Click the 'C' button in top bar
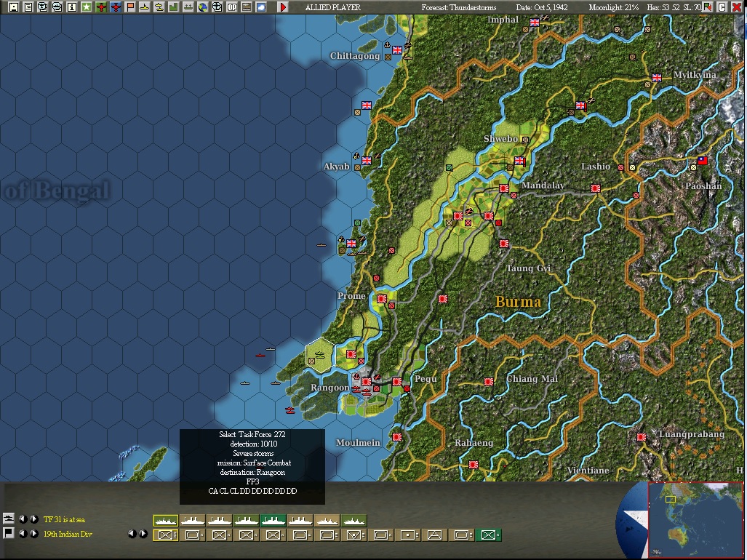The image size is (747, 560). click(722, 7)
